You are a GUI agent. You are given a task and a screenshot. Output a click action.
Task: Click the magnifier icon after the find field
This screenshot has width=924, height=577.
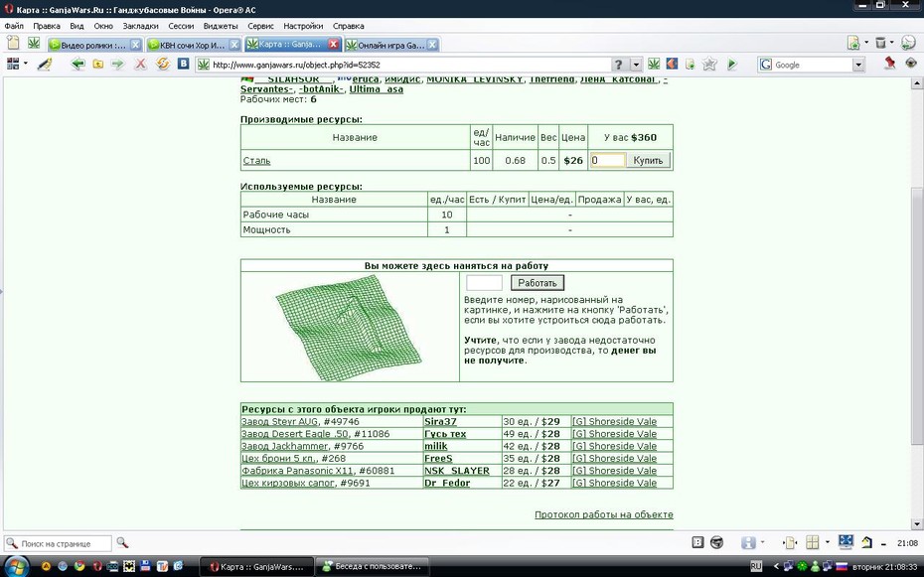pyautogui.click(x=122, y=543)
